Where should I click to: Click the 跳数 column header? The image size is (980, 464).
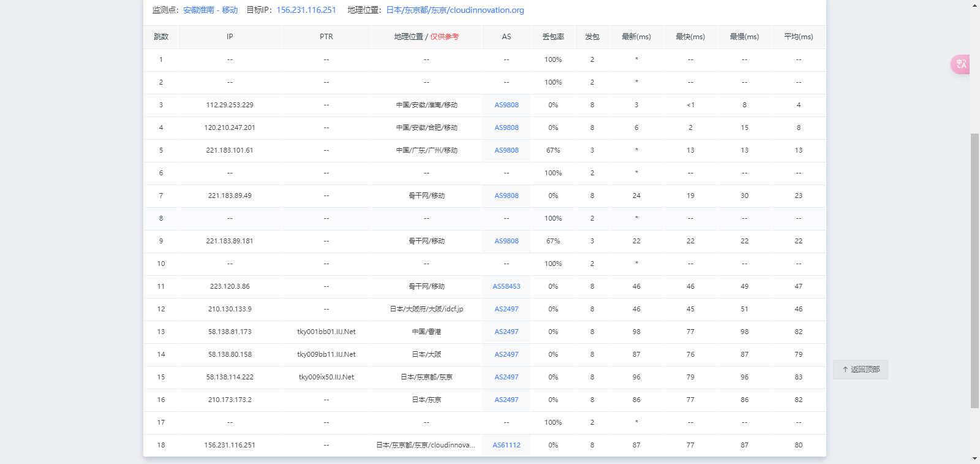point(161,37)
